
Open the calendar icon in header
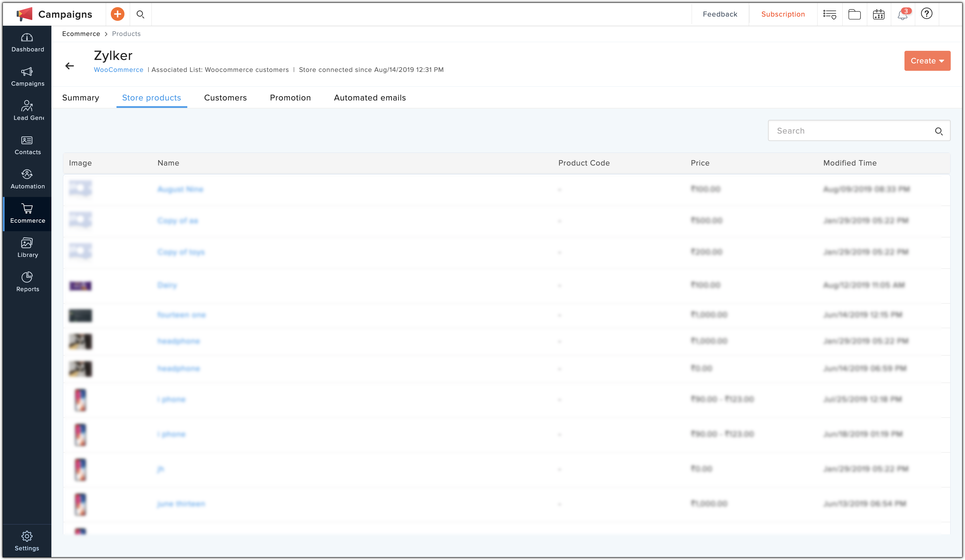878,15
